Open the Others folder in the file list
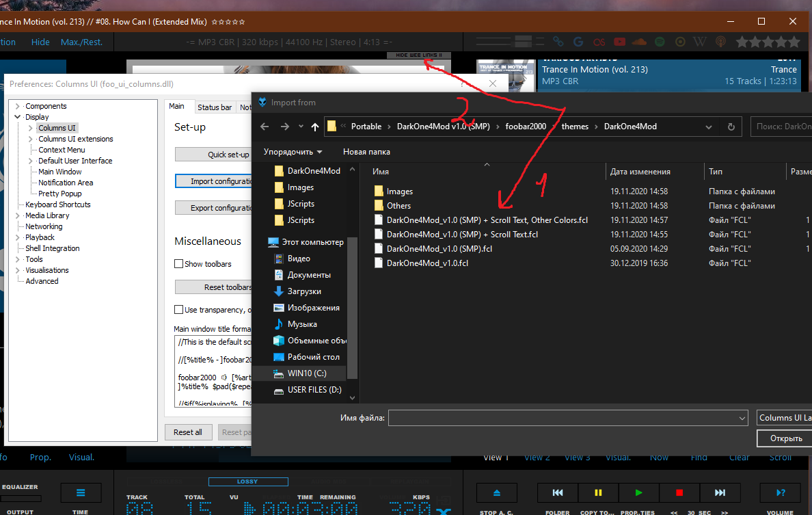812x515 pixels. pyautogui.click(x=398, y=206)
